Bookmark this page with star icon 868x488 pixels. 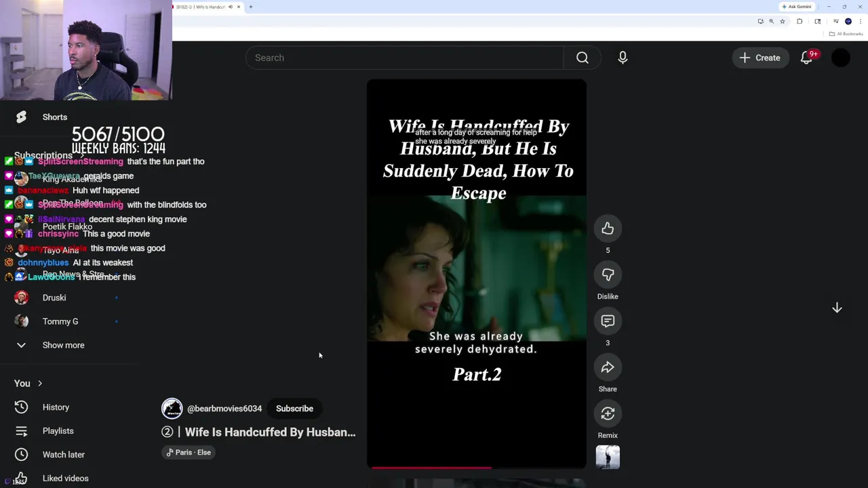(x=783, y=22)
